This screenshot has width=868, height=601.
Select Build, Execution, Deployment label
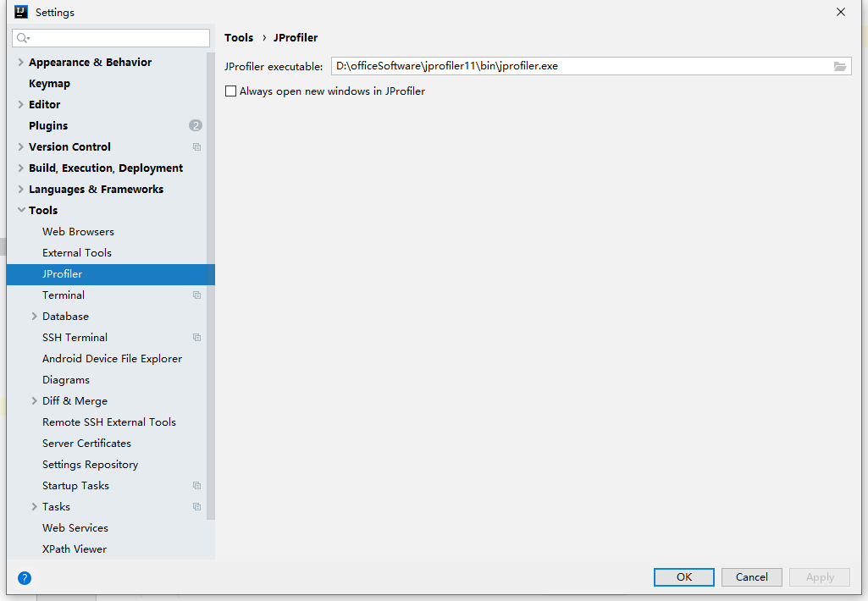106,168
